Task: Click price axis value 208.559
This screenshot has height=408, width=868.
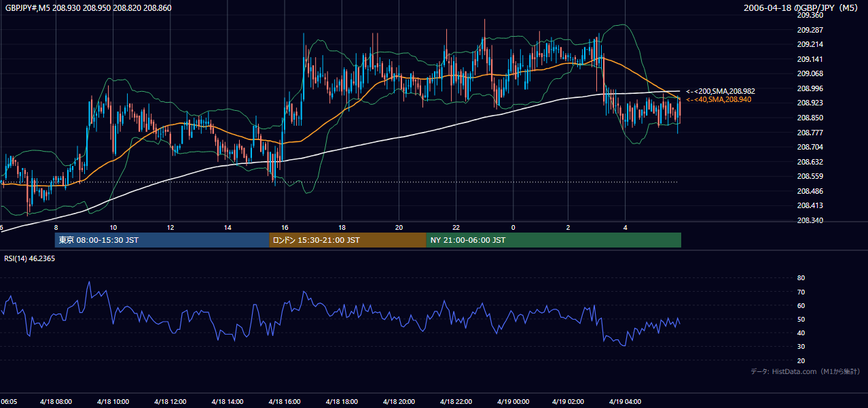Action: coord(809,176)
